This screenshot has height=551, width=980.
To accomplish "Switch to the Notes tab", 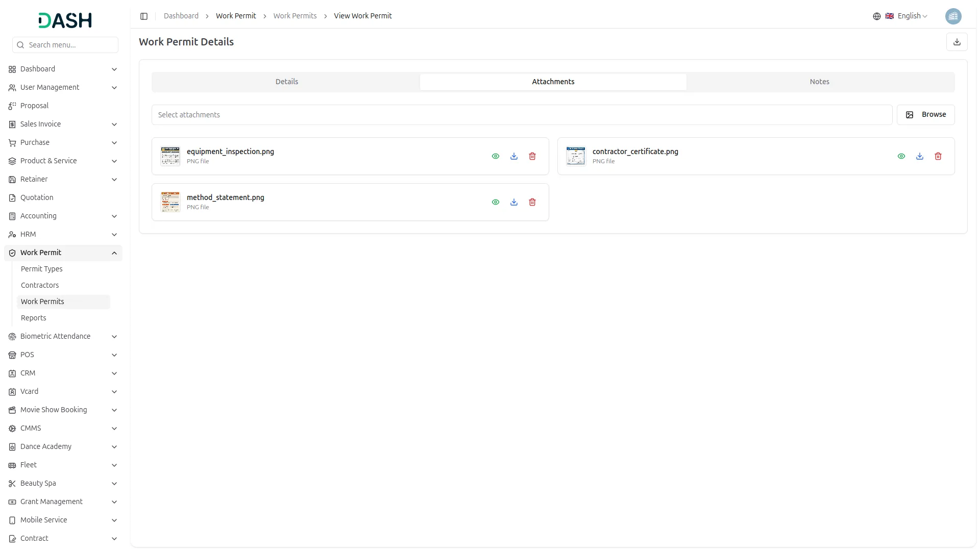I will pos(819,82).
